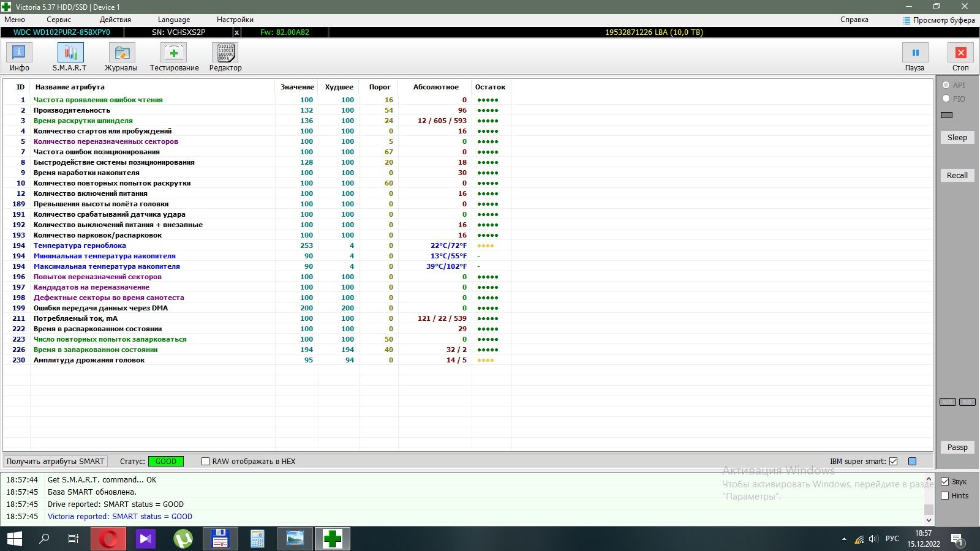Open the Действия menu

[x=115, y=20]
